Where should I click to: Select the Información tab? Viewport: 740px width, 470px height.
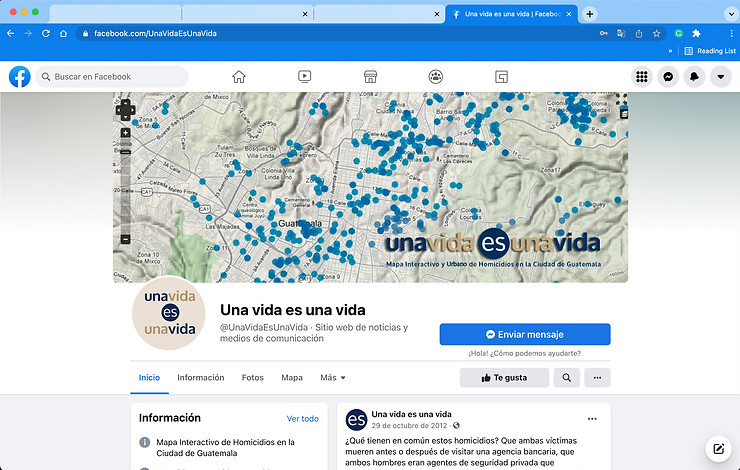[201, 378]
